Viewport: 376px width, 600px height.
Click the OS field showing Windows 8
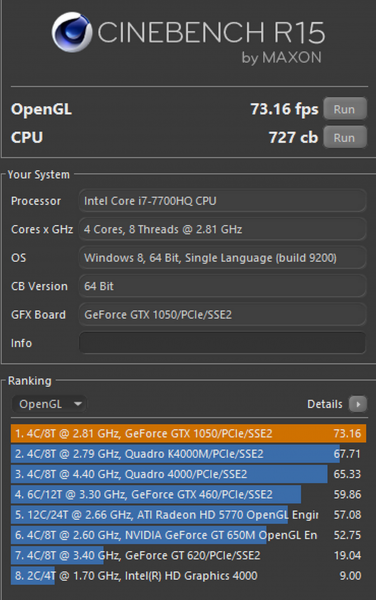coord(222,258)
